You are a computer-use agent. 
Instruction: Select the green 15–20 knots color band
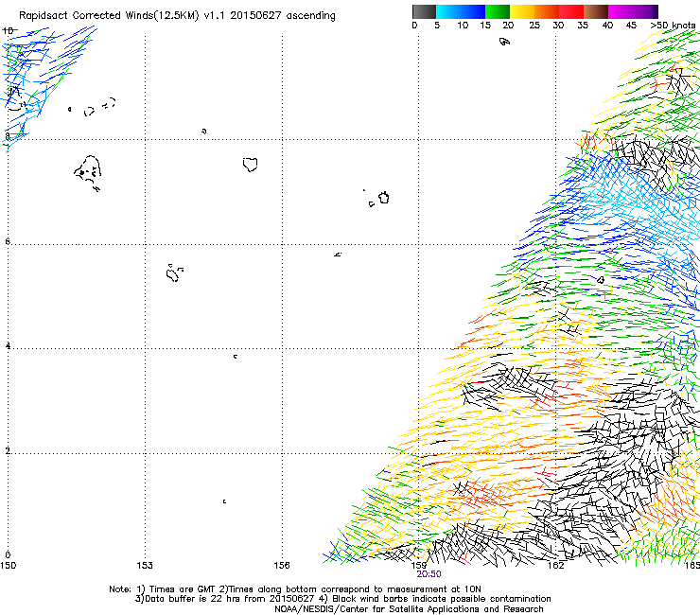[498, 11]
